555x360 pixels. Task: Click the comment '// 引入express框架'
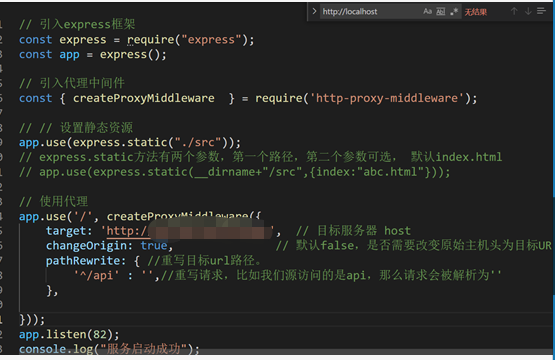click(77, 24)
